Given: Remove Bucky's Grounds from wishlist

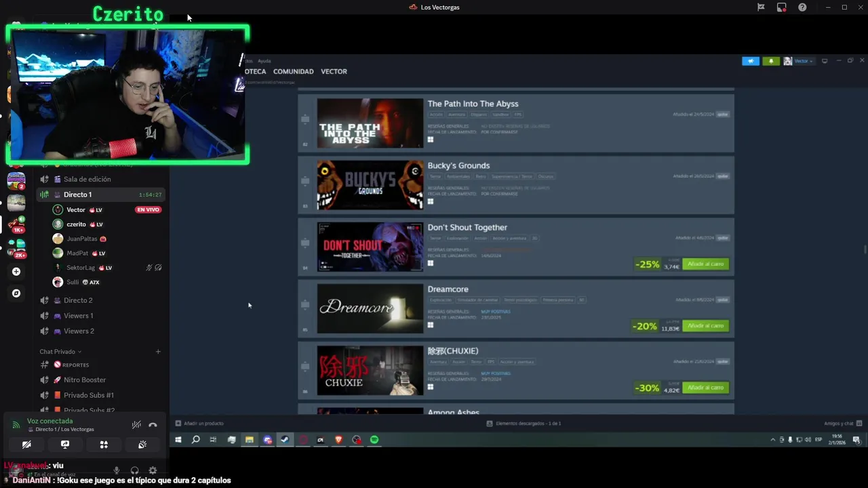Looking at the screenshot, I should 723,176.
